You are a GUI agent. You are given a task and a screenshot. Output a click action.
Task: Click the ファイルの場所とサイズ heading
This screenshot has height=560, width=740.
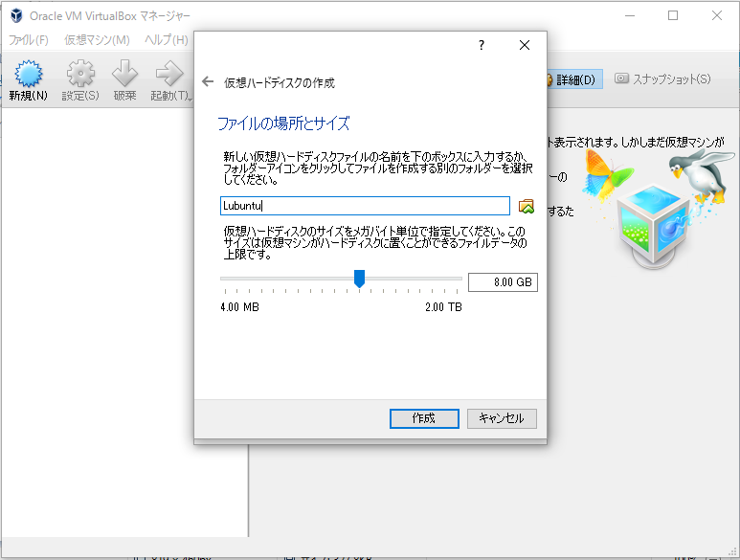point(283,123)
